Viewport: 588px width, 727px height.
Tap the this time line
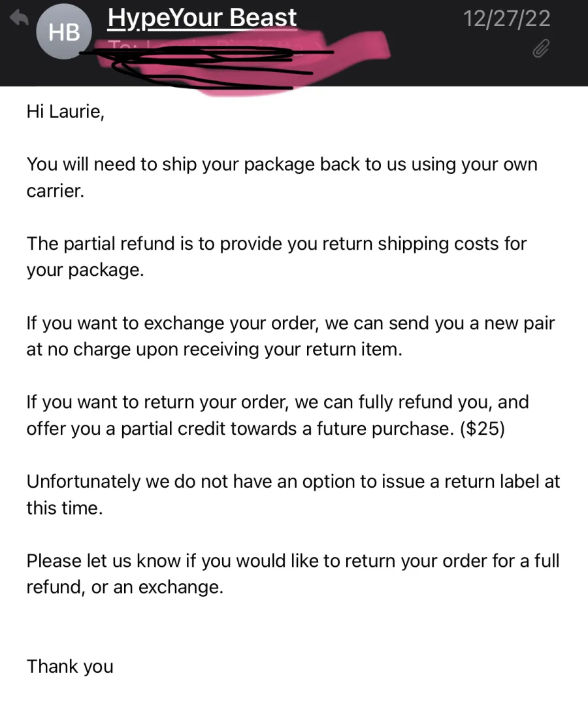65,508
